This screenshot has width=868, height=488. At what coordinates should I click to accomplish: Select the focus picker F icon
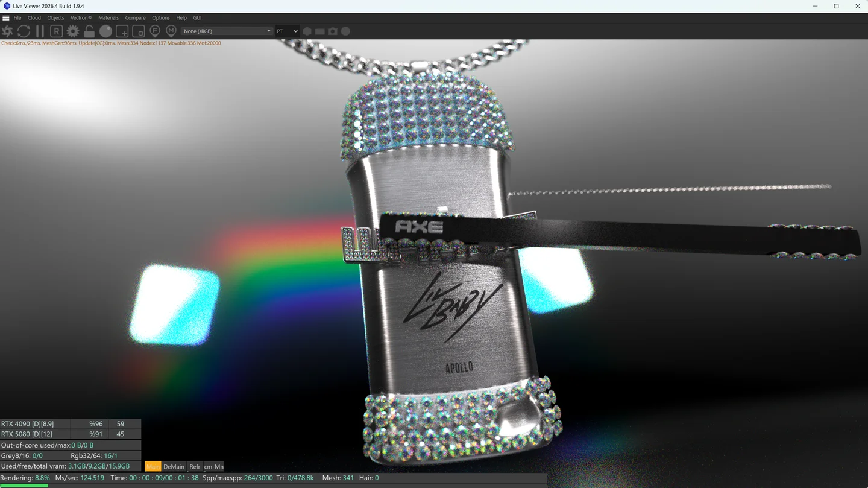click(155, 31)
